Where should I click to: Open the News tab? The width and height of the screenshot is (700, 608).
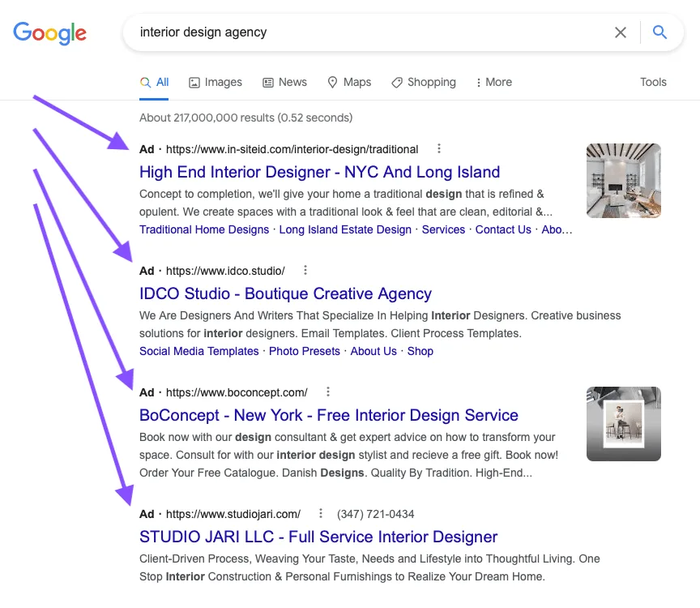(285, 82)
